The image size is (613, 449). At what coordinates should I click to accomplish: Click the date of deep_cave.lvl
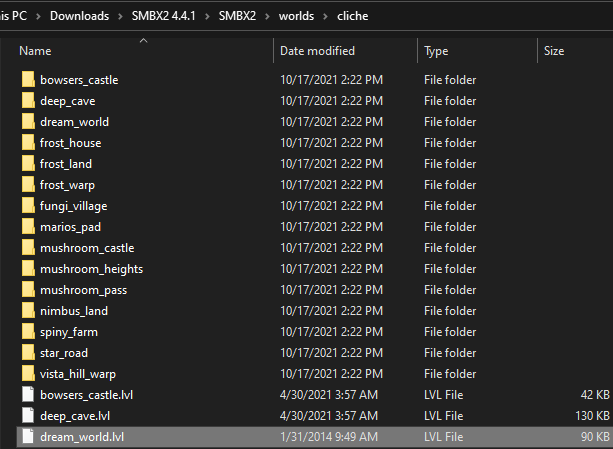click(x=329, y=416)
